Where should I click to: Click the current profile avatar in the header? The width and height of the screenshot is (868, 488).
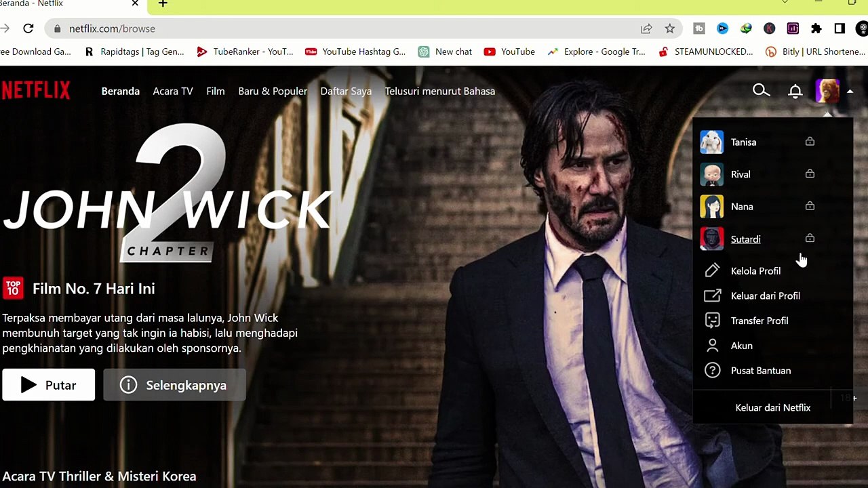[827, 91]
